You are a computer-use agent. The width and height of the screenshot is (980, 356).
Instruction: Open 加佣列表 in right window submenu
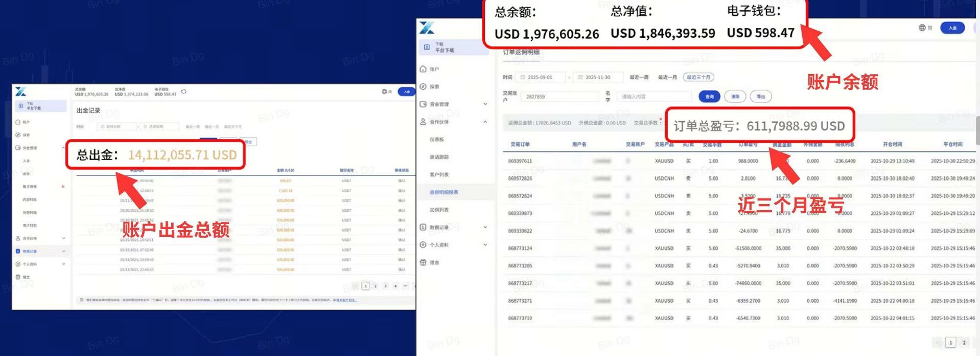click(439, 210)
